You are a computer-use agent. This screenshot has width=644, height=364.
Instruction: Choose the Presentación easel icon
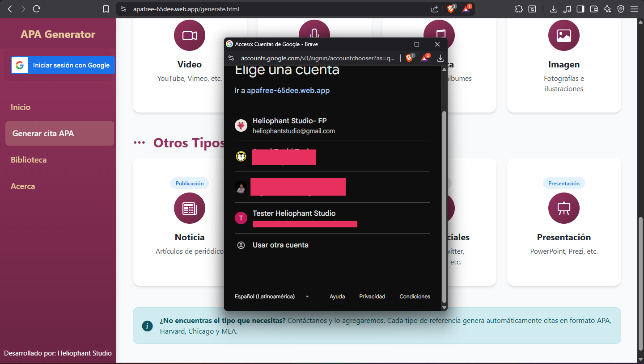563,208
